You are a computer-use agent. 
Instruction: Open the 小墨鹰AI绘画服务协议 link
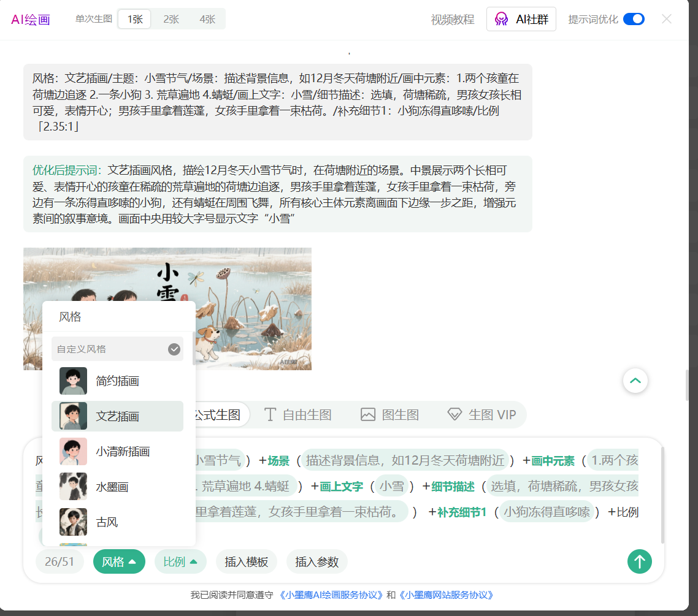[x=331, y=595]
